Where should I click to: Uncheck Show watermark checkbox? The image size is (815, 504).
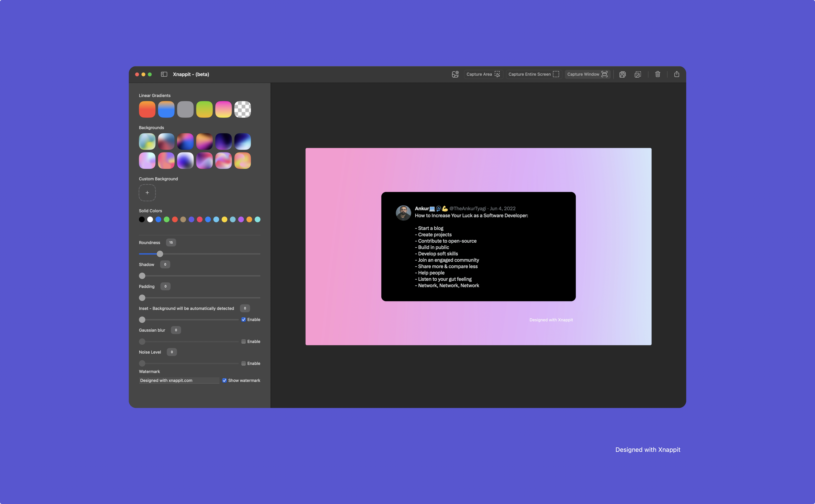pyautogui.click(x=224, y=380)
